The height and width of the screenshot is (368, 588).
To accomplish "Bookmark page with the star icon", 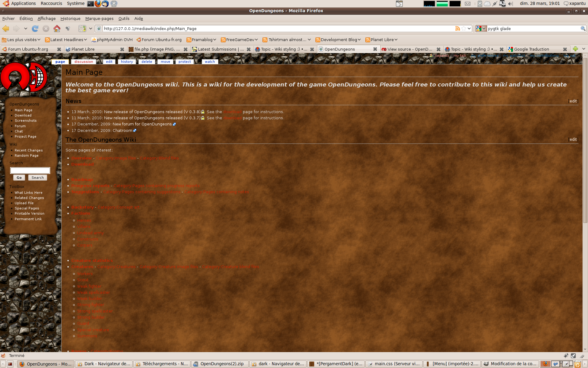I will pos(464,29).
